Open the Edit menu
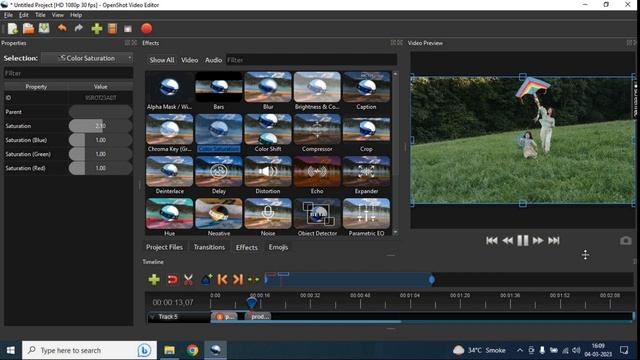The height and width of the screenshot is (360, 640). pos(24,15)
